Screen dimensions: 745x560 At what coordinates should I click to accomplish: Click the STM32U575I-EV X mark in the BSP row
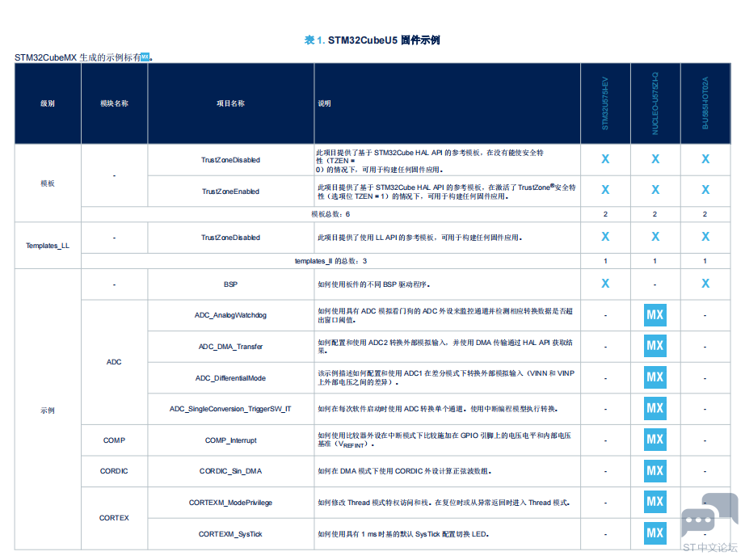click(605, 284)
